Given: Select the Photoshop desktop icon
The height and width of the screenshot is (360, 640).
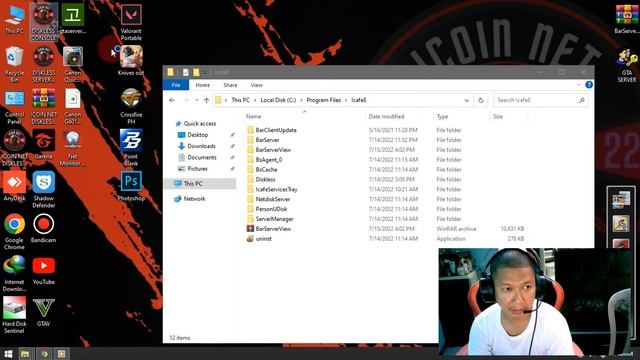Looking at the screenshot, I should pos(131,186).
